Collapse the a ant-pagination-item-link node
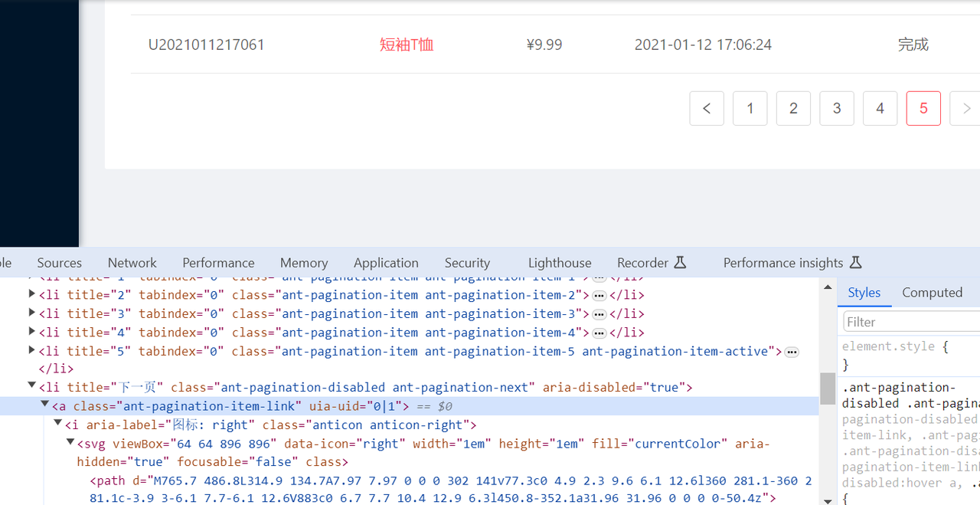The image size is (980, 505). (45, 405)
